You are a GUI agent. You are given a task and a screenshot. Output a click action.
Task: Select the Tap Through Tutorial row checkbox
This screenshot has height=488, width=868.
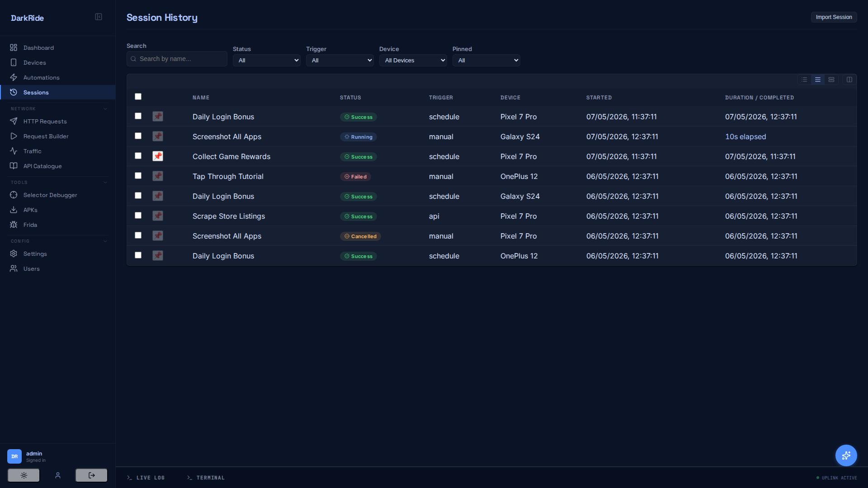pos(138,176)
